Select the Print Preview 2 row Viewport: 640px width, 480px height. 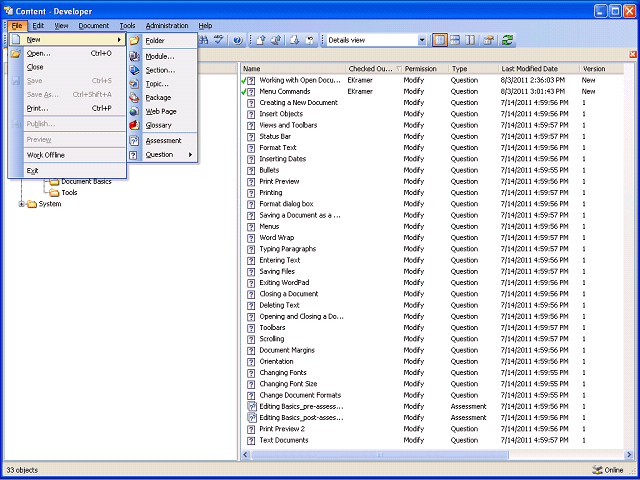pyautogui.click(x=432, y=429)
